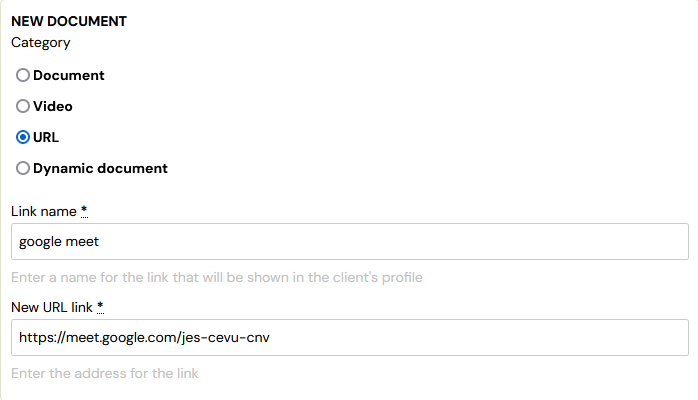Click the 'Dynamic document' label text
Screen dimensions: 698x400
coord(100,168)
